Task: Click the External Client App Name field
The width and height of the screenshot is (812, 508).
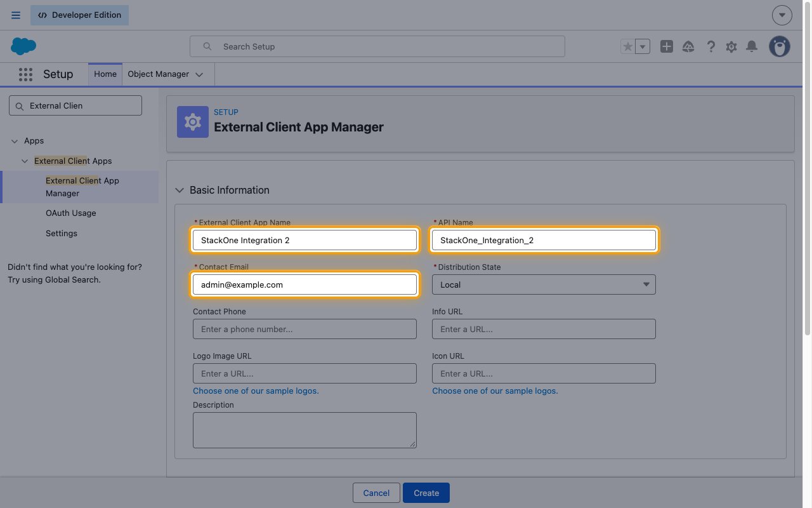Action: (x=305, y=240)
